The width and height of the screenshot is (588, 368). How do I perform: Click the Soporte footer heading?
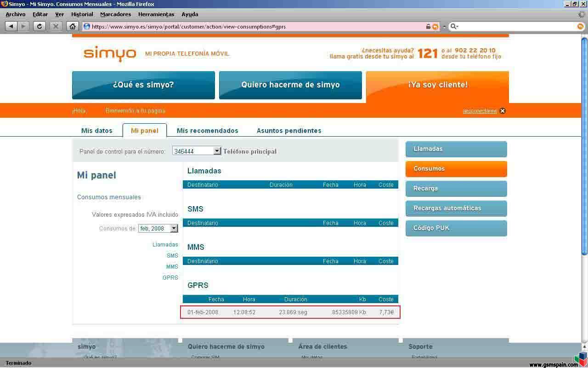pos(420,347)
